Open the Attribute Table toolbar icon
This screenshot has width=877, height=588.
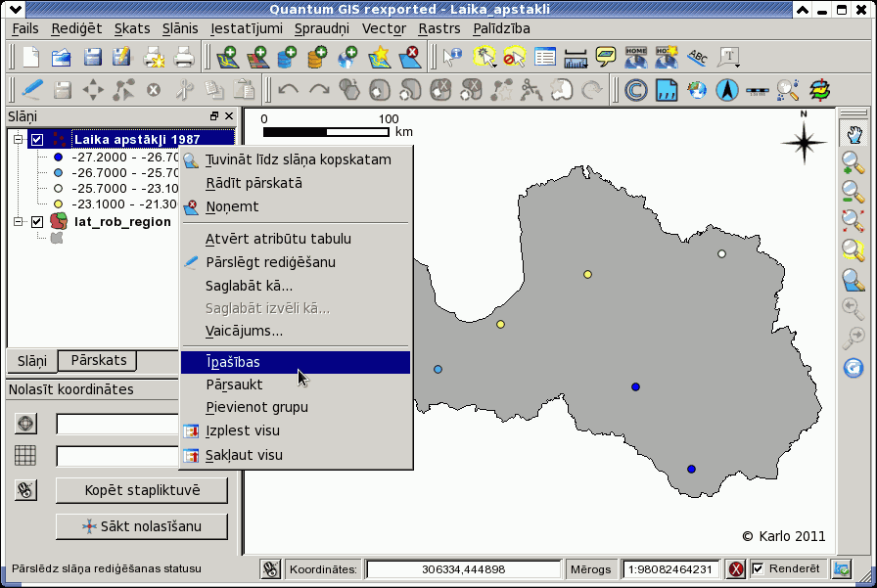tap(545, 57)
